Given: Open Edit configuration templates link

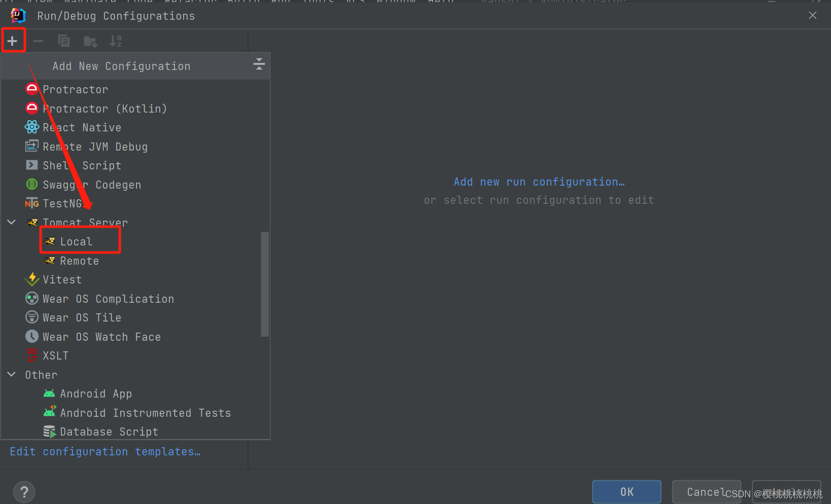Looking at the screenshot, I should 106,451.
